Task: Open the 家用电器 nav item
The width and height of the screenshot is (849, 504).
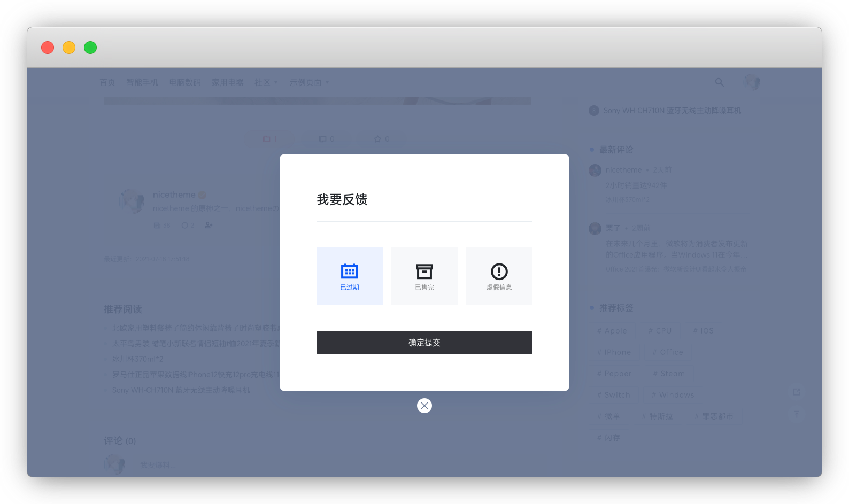Action: (x=228, y=82)
